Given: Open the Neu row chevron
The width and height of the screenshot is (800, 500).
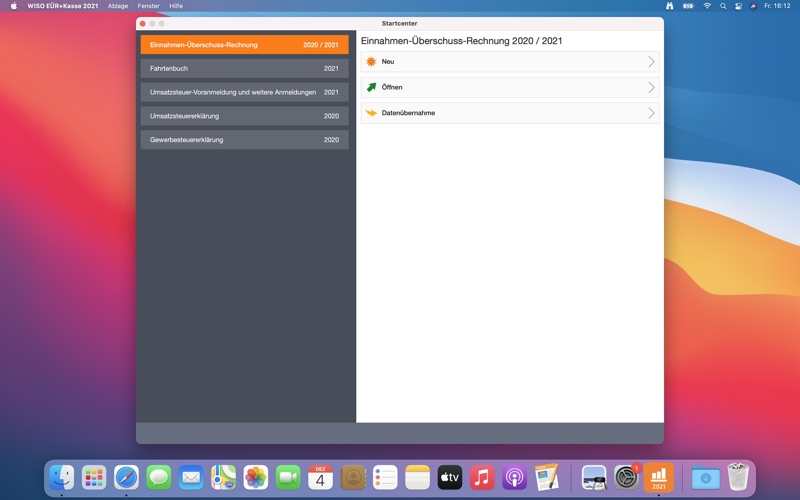Looking at the screenshot, I should [x=651, y=62].
